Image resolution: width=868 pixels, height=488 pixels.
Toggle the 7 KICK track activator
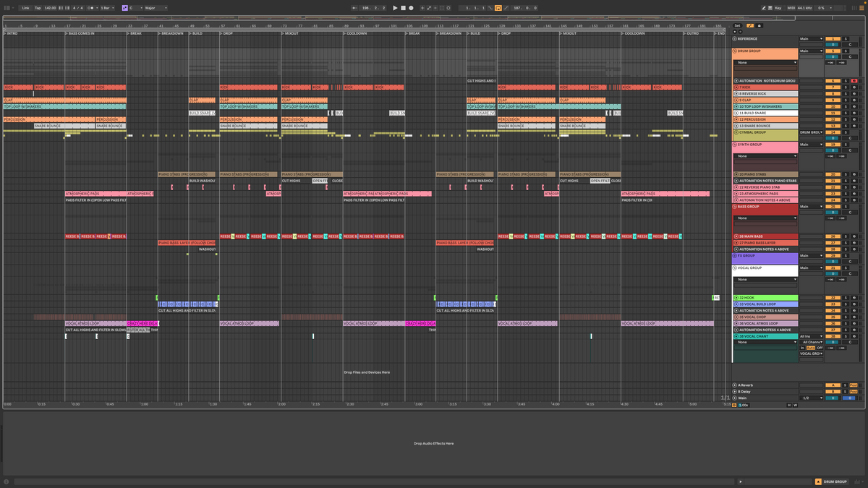point(833,87)
